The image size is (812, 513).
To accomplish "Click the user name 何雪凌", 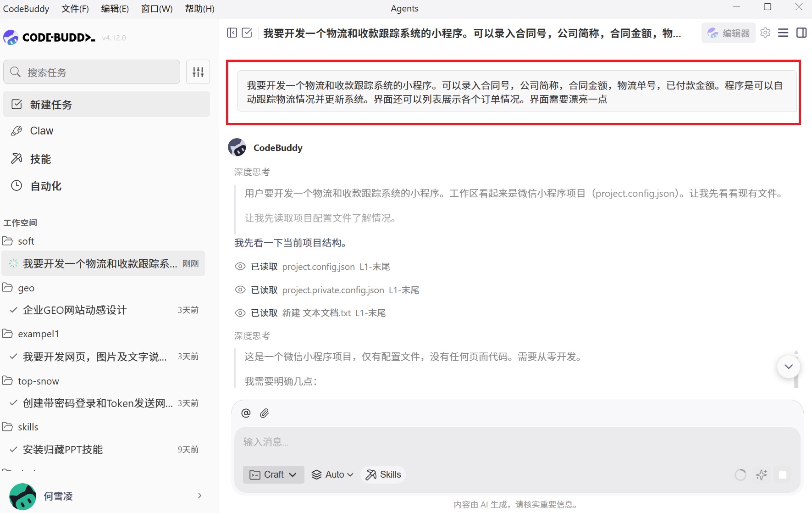I will (58, 496).
